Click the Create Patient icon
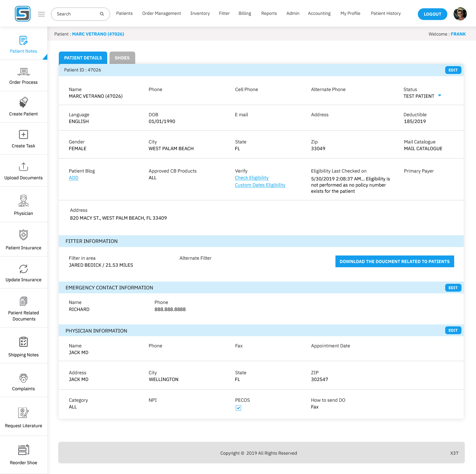The image size is (476, 474). [24, 103]
